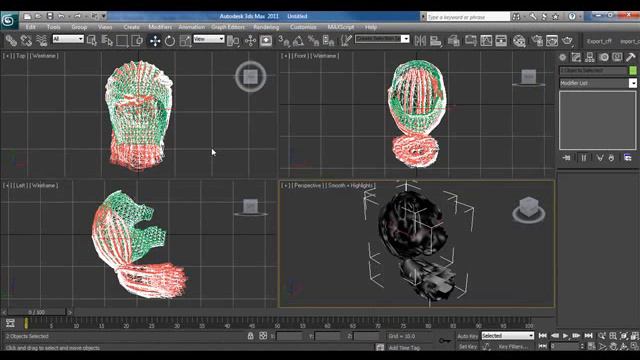Open the Modifiers menu
The height and width of the screenshot is (360, 640).
click(160, 27)
